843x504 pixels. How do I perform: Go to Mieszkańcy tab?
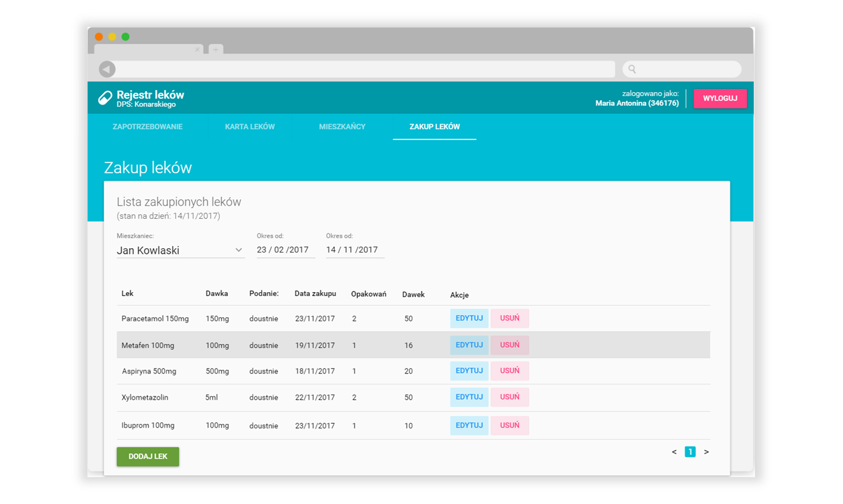(342, 127)
